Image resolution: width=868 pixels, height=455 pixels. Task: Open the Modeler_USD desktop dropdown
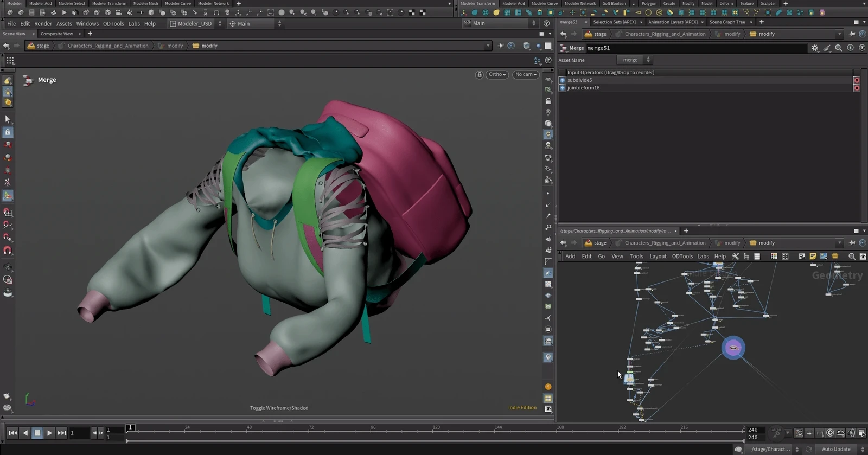point(195,24)
